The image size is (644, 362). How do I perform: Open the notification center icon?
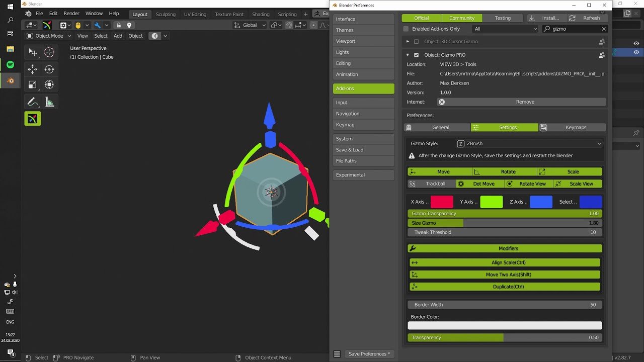10,353
